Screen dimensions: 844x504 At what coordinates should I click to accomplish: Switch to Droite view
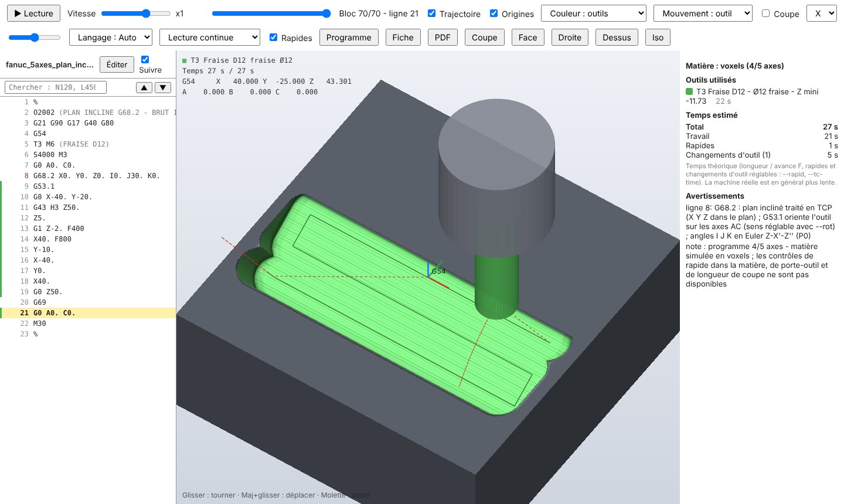(570, 37)
